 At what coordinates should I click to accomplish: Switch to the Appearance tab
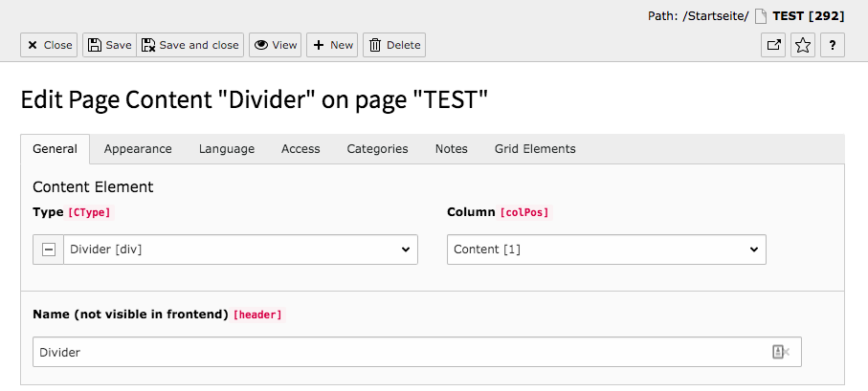pyautogui.click(x=138, y=149)
